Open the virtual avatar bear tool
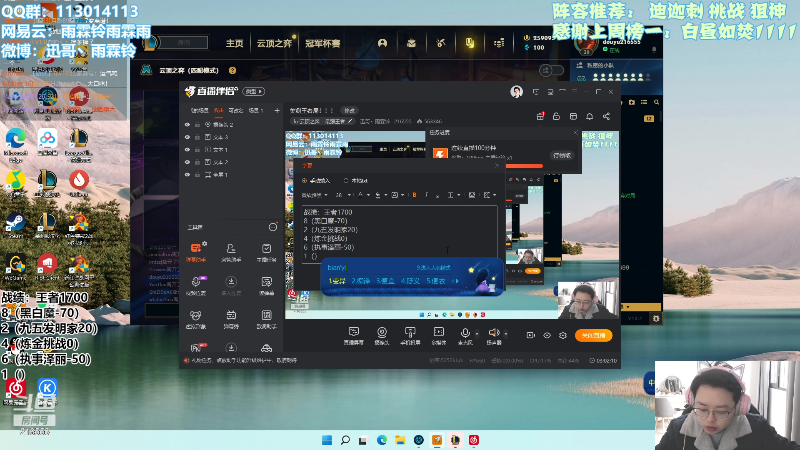Screen dimensions: 800x450 pos(195,319)
